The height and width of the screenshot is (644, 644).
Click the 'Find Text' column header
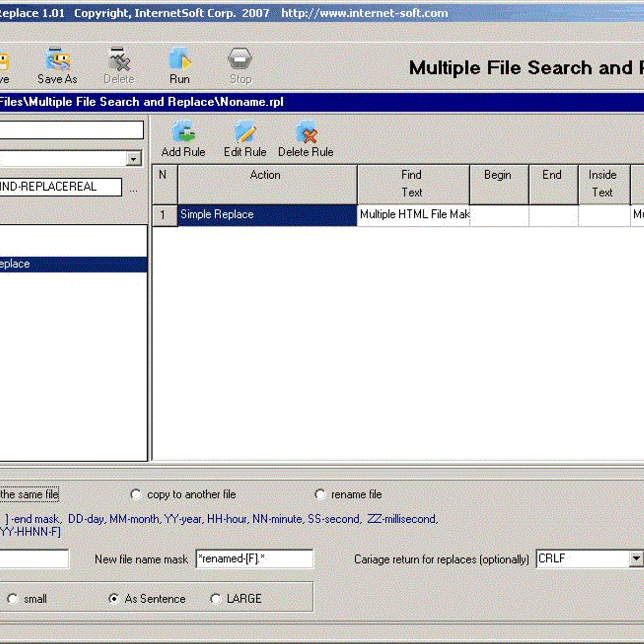411,184
